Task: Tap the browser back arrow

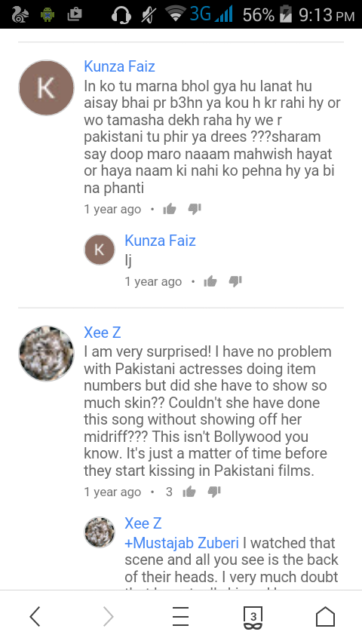Action: pyautogui.click(x=35, y=617)
